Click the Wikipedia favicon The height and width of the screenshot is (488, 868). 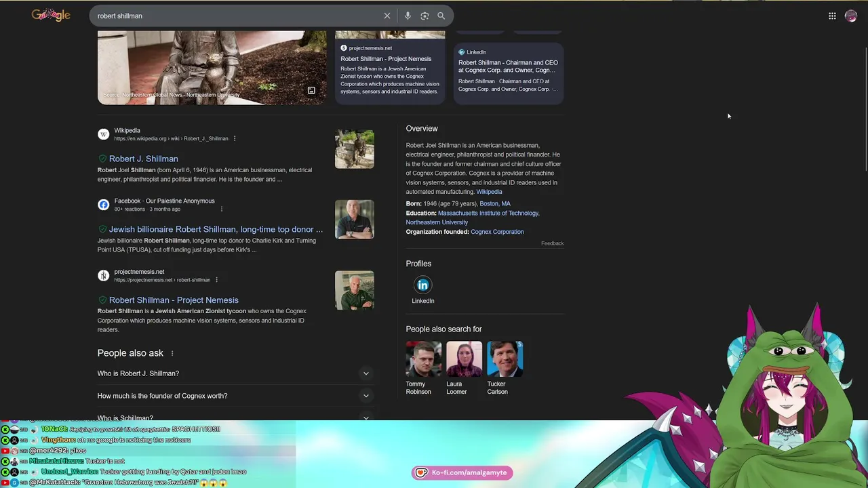[x=103, y=134]
